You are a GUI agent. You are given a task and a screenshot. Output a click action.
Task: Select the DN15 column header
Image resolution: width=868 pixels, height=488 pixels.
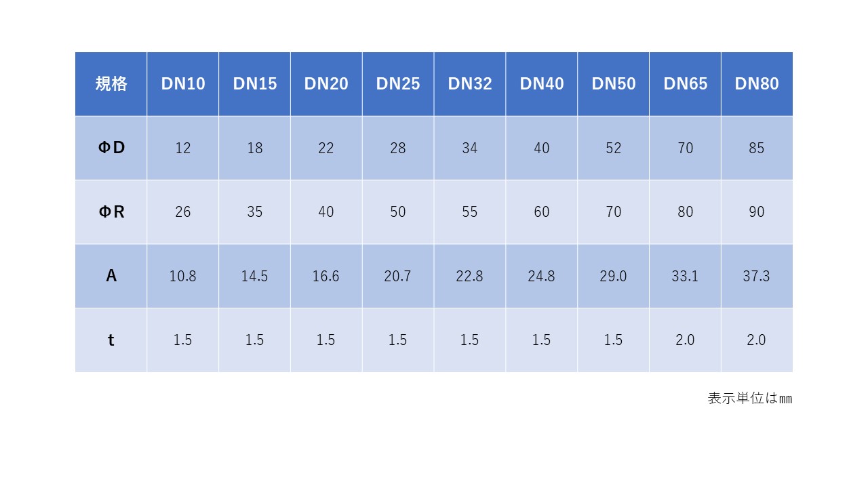click(255, 84)
